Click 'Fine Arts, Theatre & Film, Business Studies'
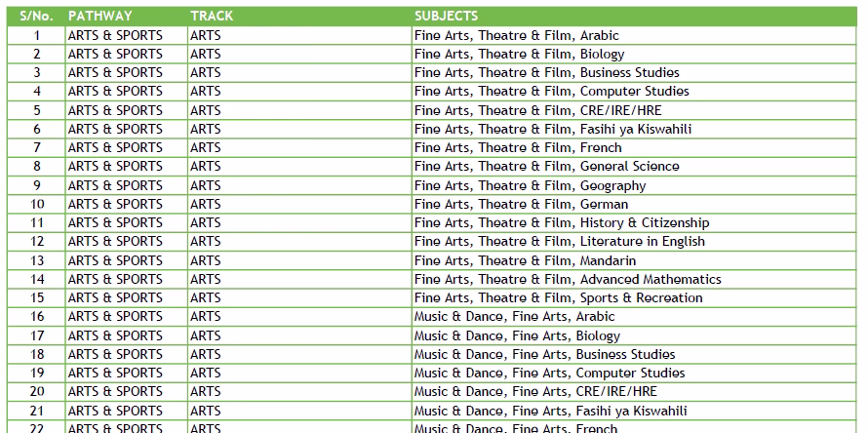The width and height of the screenshot is (868, 433). click(x=546, y=72)
